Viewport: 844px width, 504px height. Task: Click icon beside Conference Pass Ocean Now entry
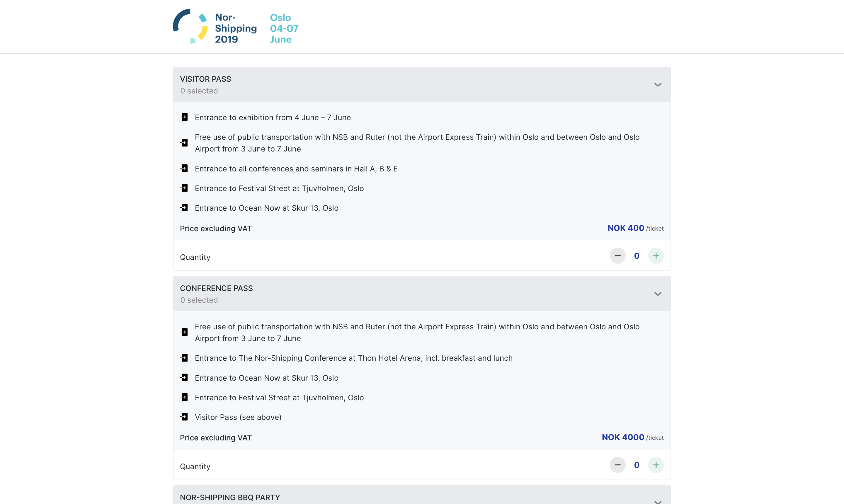[184, 378]
